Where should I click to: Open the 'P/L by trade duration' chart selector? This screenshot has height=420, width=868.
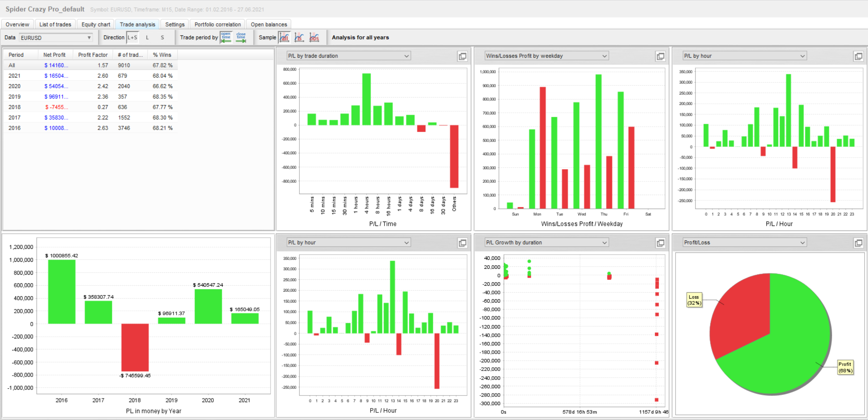348,56
